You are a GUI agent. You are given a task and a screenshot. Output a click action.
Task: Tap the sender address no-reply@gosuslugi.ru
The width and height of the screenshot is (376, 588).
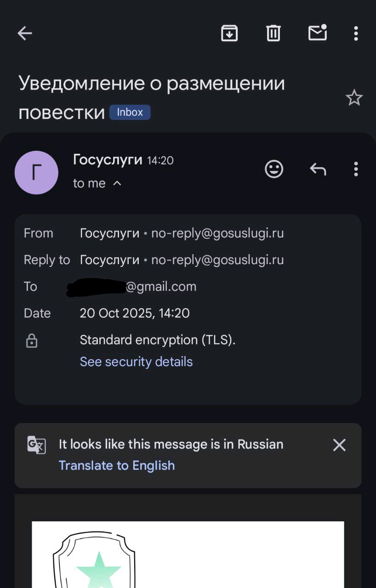point(217,233)
